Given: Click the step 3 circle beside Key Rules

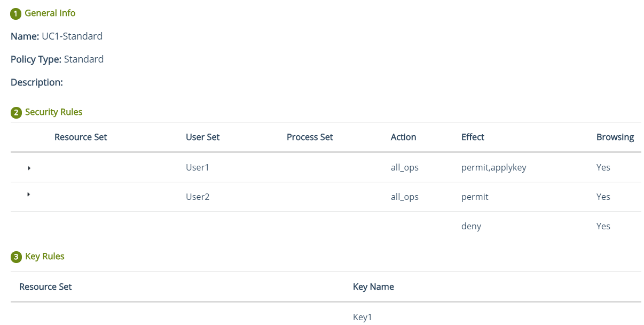Looking at the screenshot, I should tap(16, 257).
